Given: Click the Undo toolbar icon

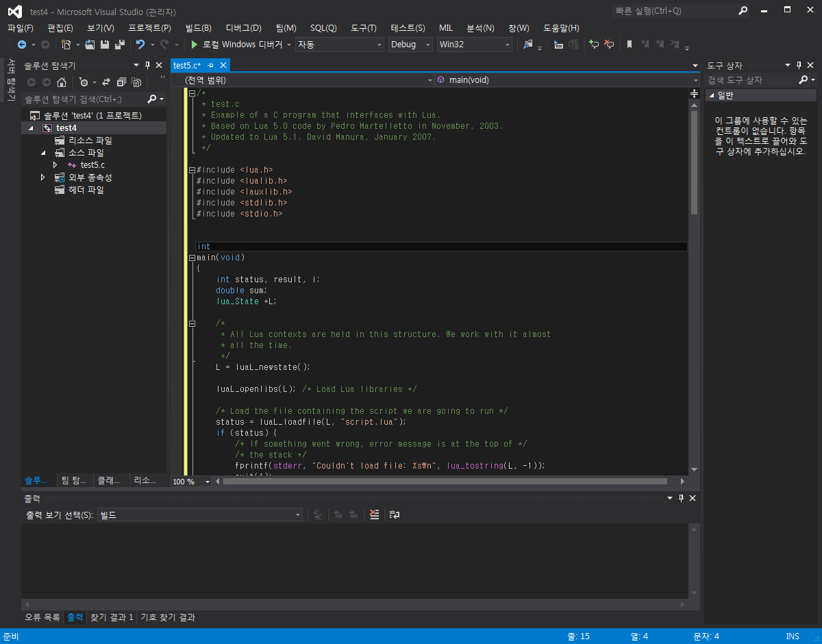Looking at the screenshot, I should 140,45.
